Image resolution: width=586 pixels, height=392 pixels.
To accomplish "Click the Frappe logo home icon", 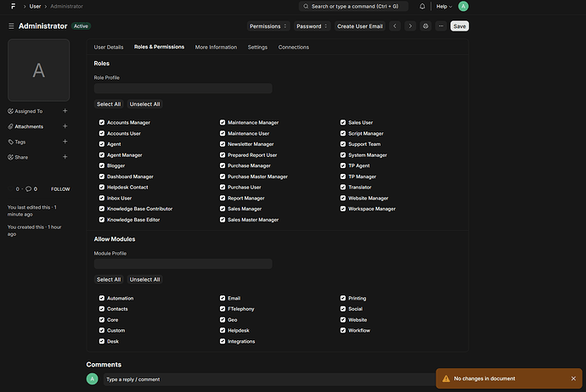I will 13,6.
